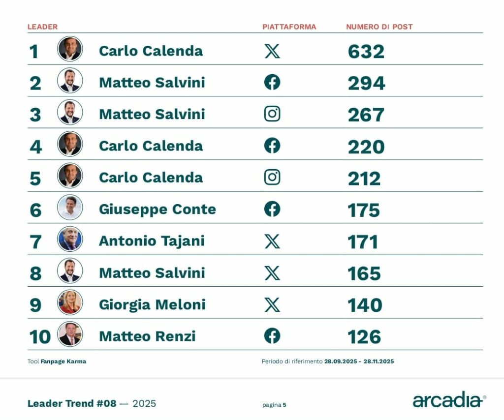Click the Facebook icon beside the 220 posts
The image size is (504, 420).
click(x=272, y=146)
